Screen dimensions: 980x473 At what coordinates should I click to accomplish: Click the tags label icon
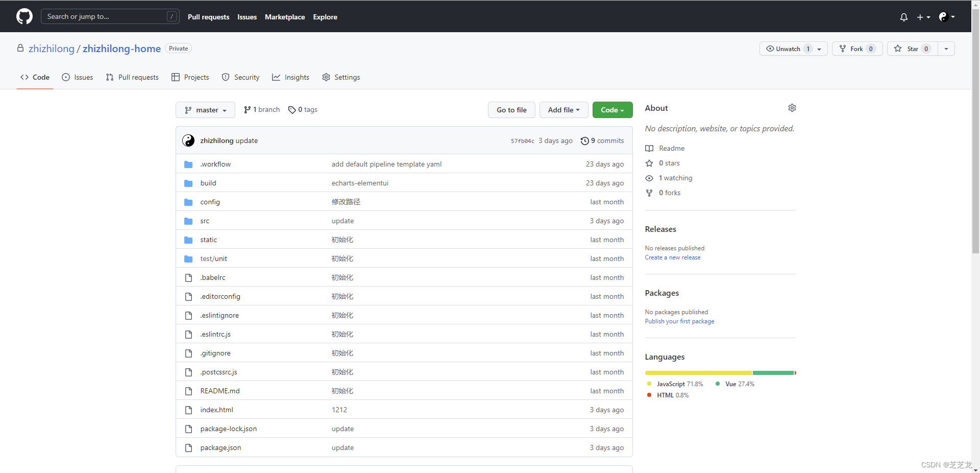point(292,110)
